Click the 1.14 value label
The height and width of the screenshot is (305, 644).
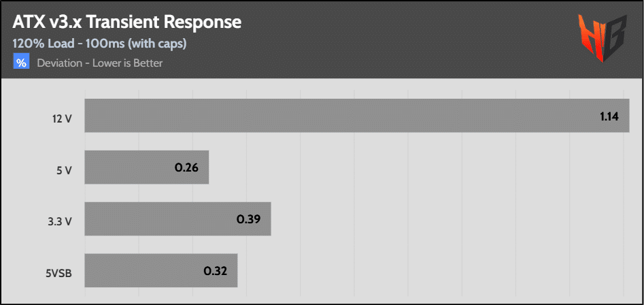pyautogui.click(x=609, y=116)
